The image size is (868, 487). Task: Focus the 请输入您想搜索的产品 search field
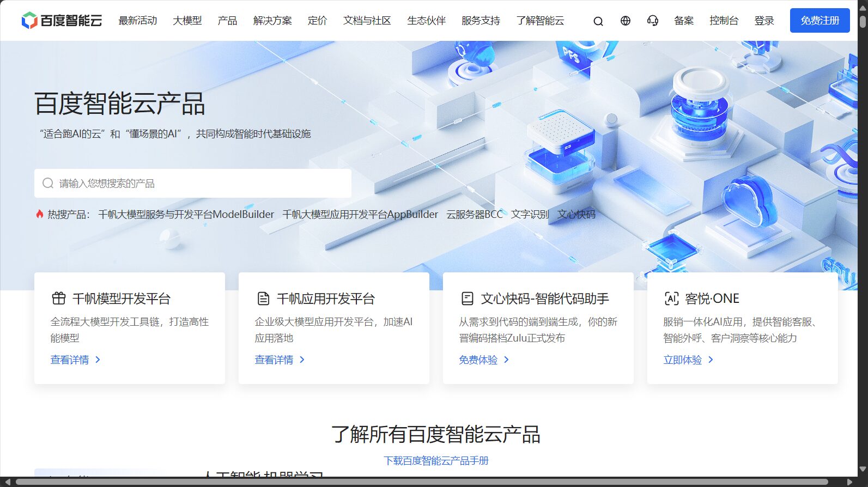tap(193, 183)
